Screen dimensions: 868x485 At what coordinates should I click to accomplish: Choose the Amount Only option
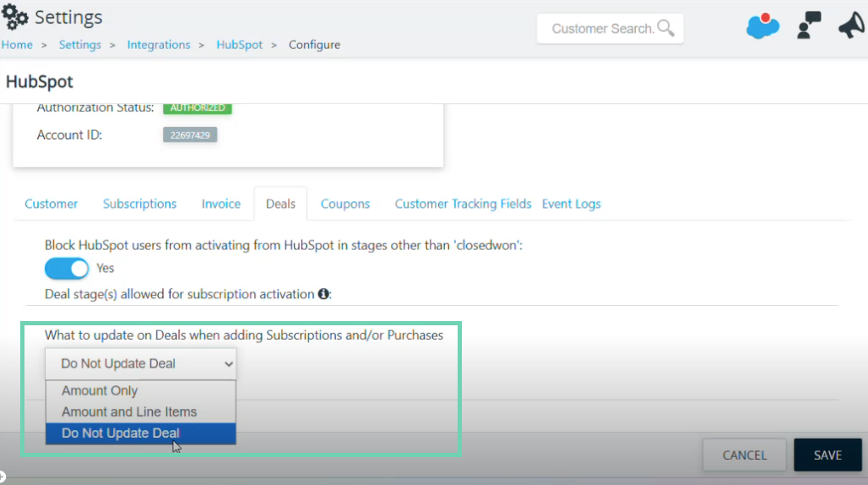(x=141, y=390)
